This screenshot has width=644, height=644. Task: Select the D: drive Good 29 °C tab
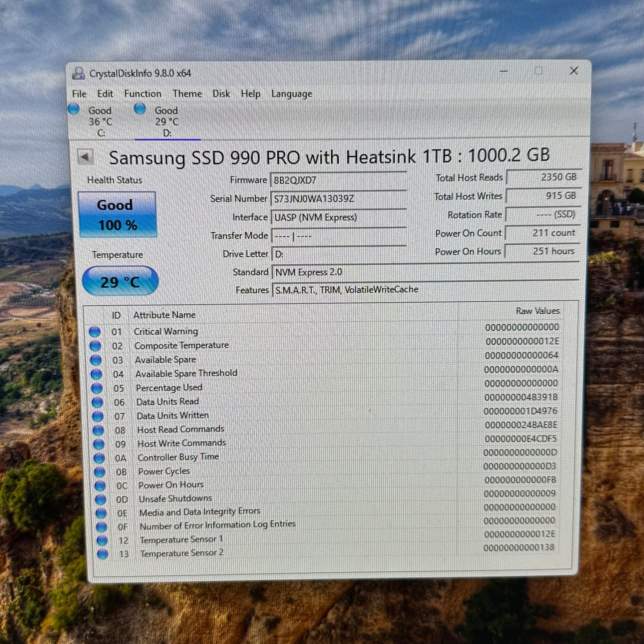click(167, 121)
